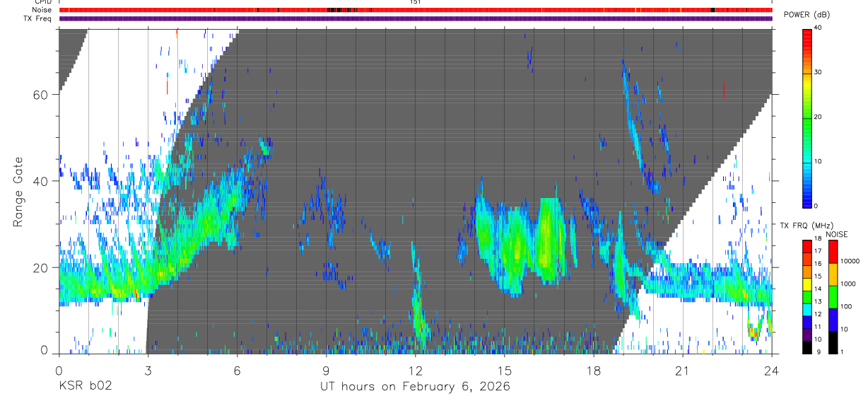
Task: Click the 'Range Gate' y-axis label
Action: pyautogui.click(x=19, y=191)
